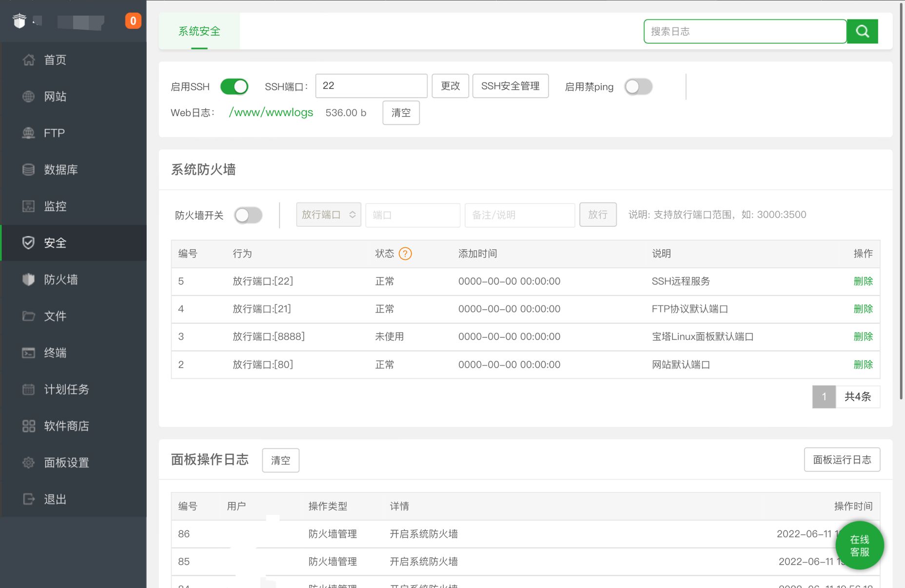Click the calendar icon beside 计划任务
This screenshot has height=588, width=905.
click(29, 389)
